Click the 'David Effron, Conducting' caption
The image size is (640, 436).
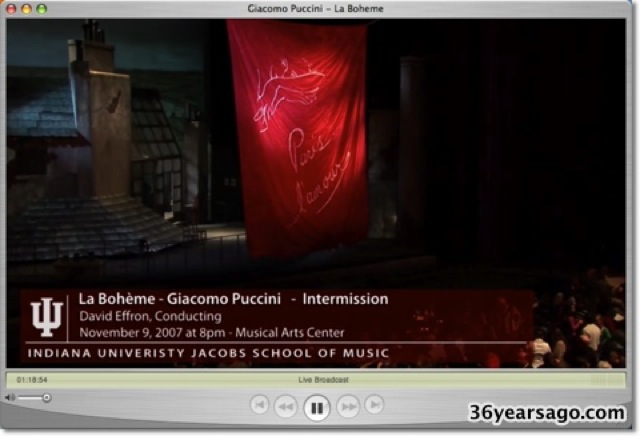[x=150, y=316]
